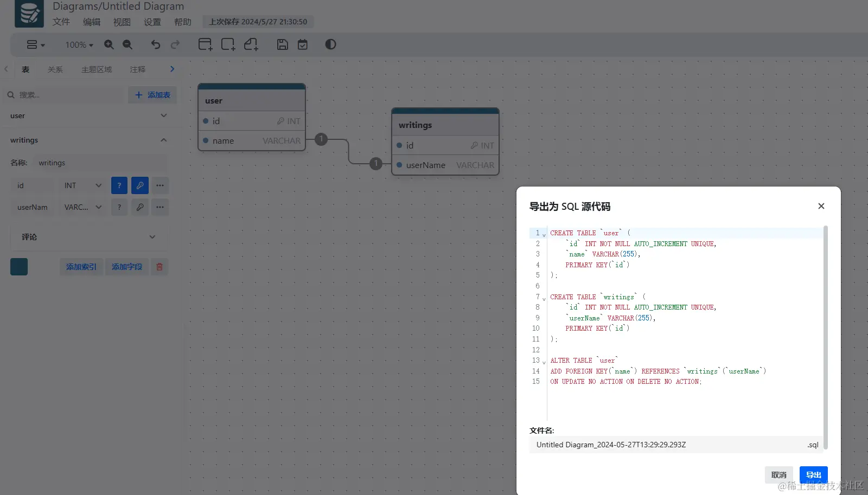Click the 添加字段 button
The width and height of the screenshot is (868, 495).
127,267
